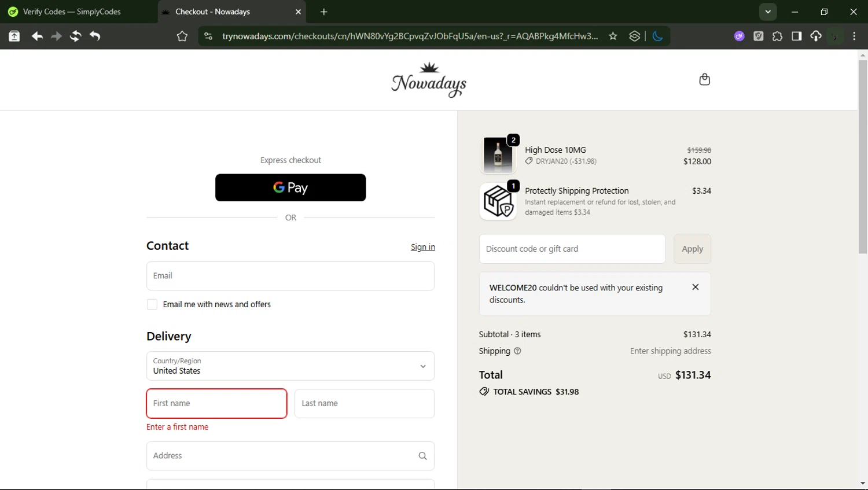This screenshot has height=490, width=868.
Task: Click the Nowadays logo
Action: [x=429, y=80]
